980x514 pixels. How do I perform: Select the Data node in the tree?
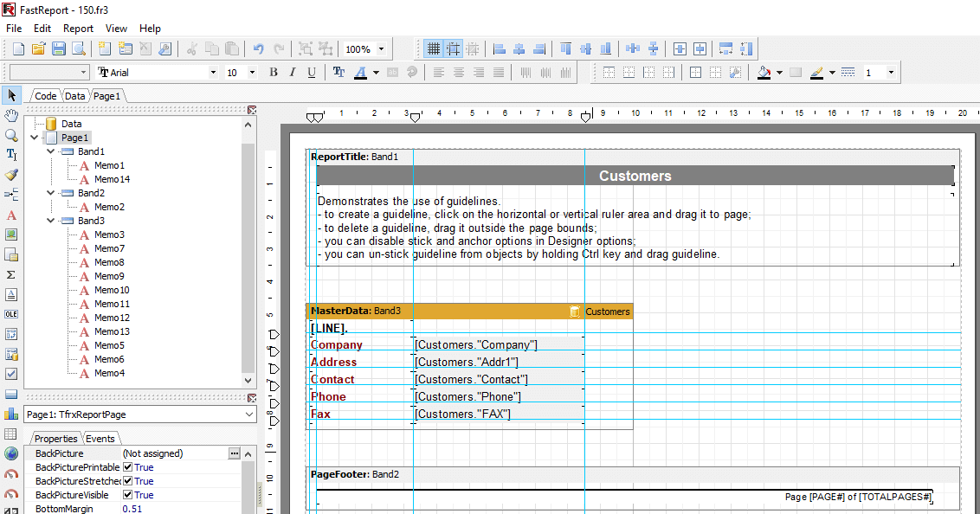coord(71,124)
